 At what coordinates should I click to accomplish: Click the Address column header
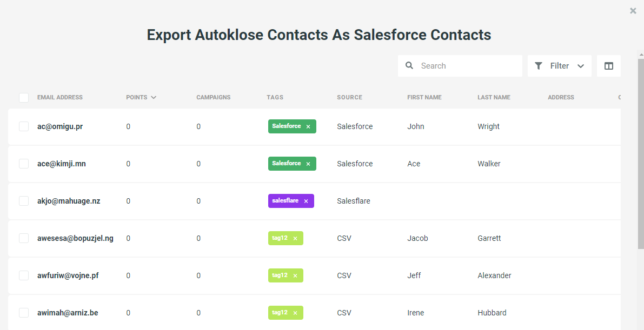[x=561, y=97]
